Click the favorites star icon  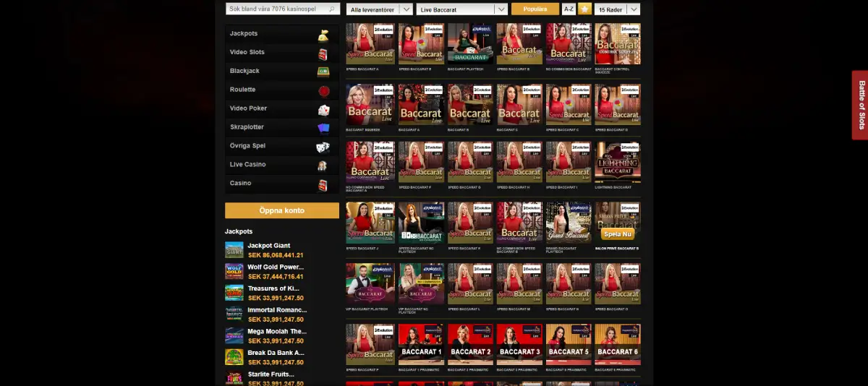[x=584, y=9]
